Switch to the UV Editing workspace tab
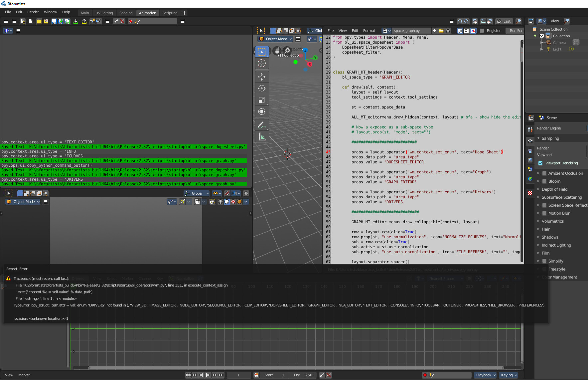Viewport: 588px width, 380px height. click(104, 13)
